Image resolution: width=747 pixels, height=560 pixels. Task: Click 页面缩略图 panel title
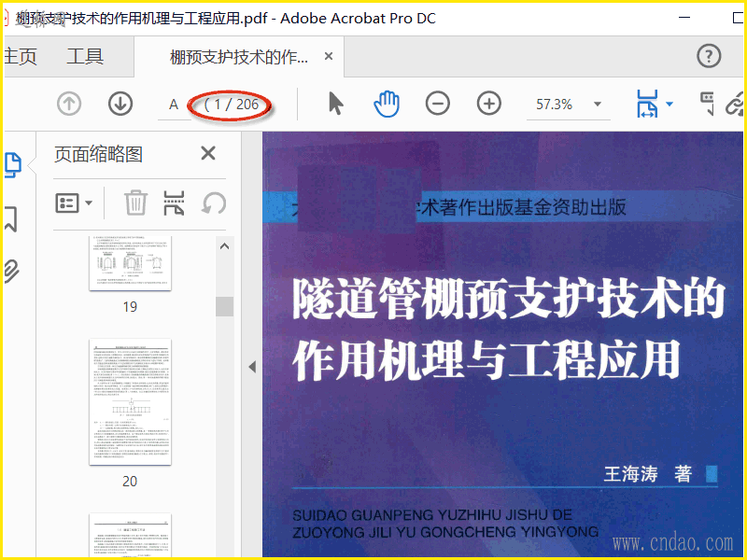[98, 154]
